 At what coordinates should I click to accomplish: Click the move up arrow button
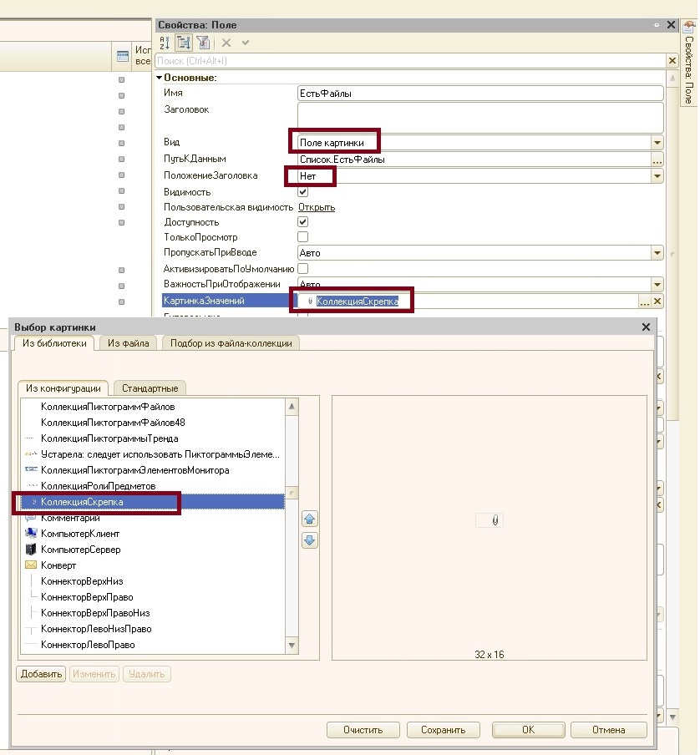coord(309,519)
